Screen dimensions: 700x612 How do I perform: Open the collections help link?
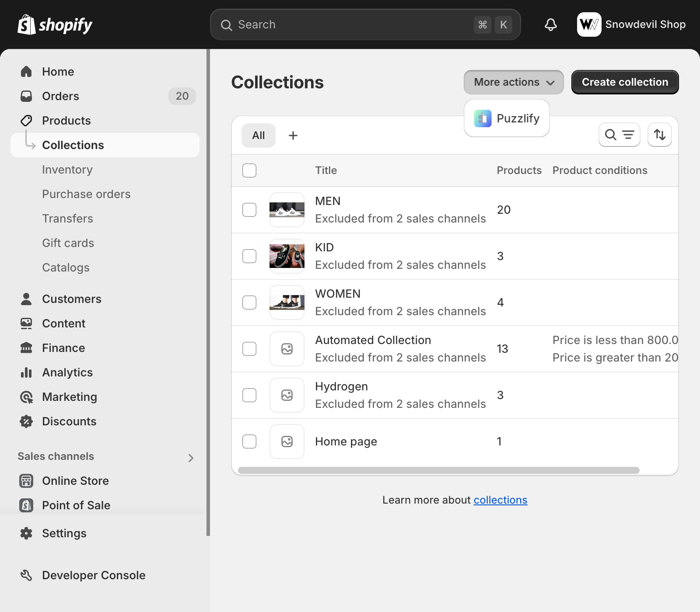500,500
